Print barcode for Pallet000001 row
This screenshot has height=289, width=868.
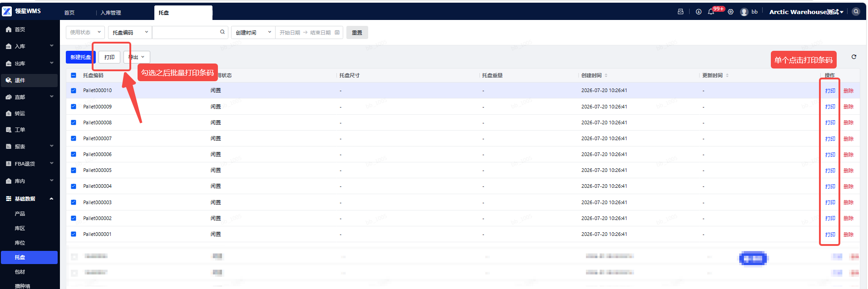pos(830,235)
